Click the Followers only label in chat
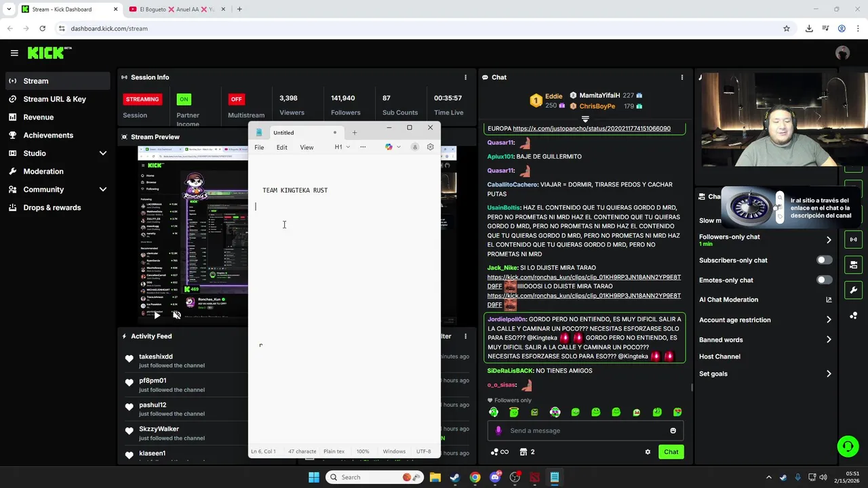Viewport: 868px width, 488px height. click(x=513, y=401)
